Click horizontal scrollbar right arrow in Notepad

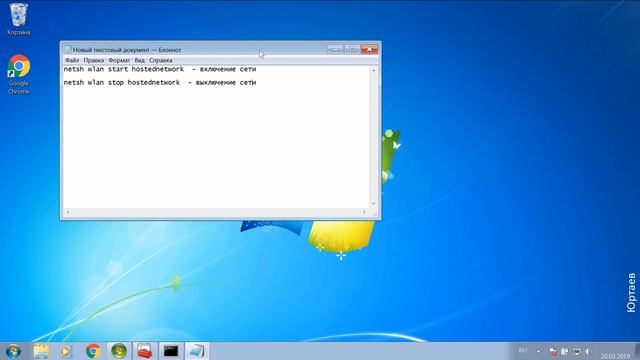(364, 212)
